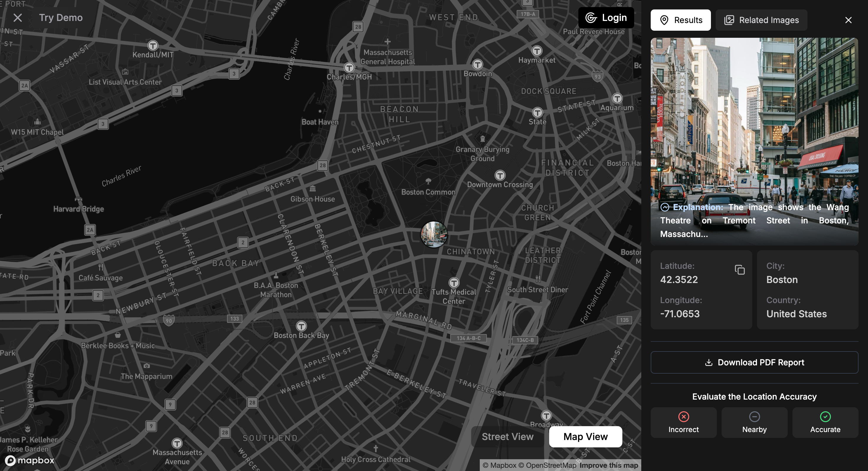Screen dimensions: 868x471
Task: Switch to Street View
Action: [x=508, y=436]
